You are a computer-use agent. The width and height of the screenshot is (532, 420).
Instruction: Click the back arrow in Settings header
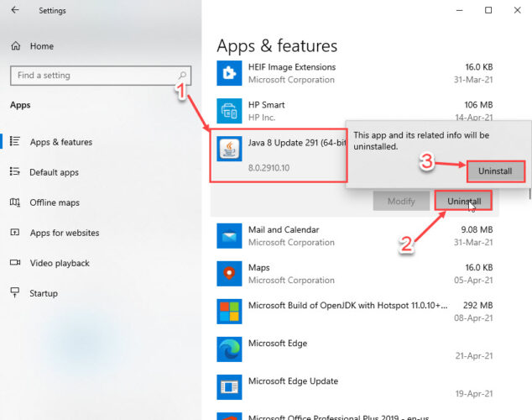point(16,11)
